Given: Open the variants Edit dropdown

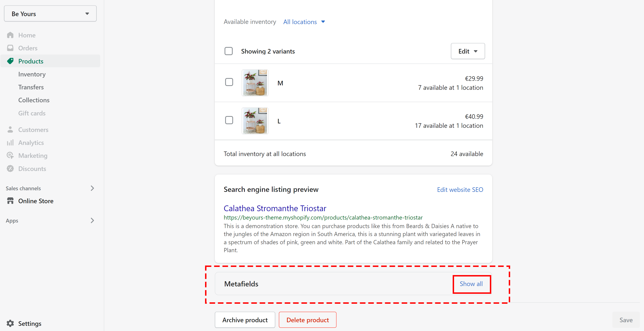Looking at the screenshot, I should [x=468, y=51].
